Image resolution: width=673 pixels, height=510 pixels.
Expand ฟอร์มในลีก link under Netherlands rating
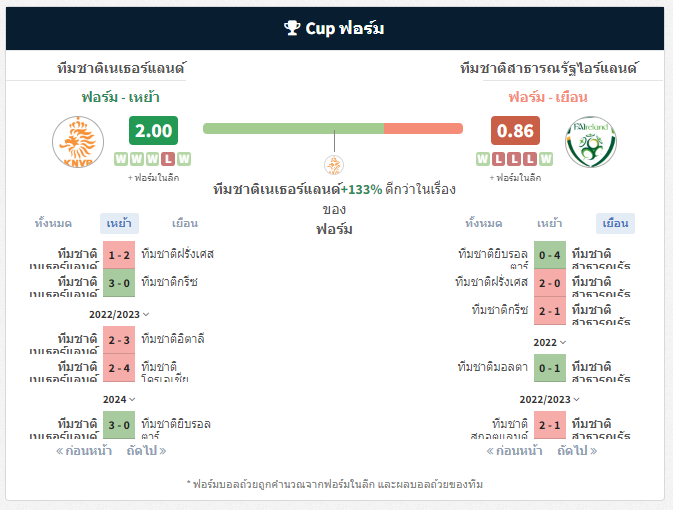tap(153, 178)
